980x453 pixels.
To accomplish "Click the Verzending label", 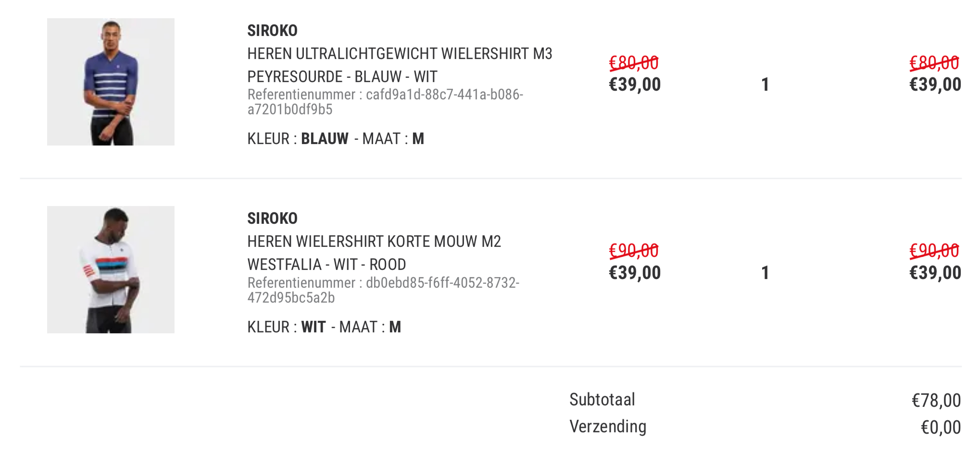I will point(608,427).
